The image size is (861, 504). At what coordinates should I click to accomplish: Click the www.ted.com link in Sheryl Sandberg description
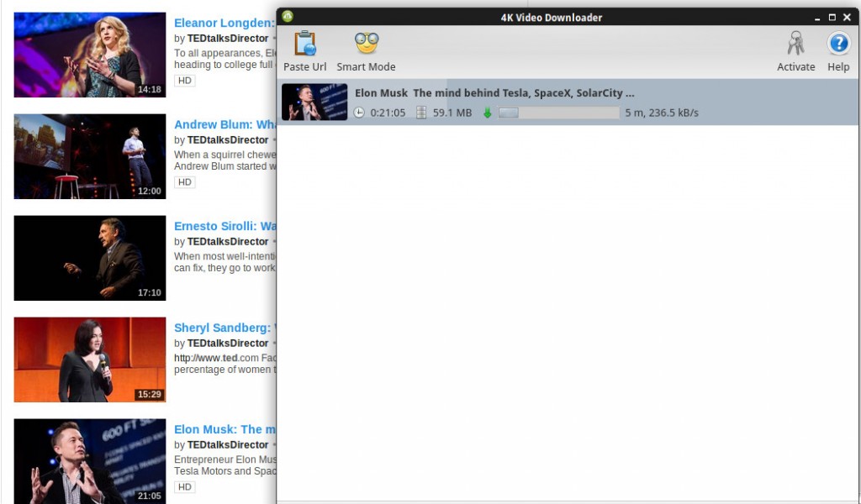tap(216, 358)
